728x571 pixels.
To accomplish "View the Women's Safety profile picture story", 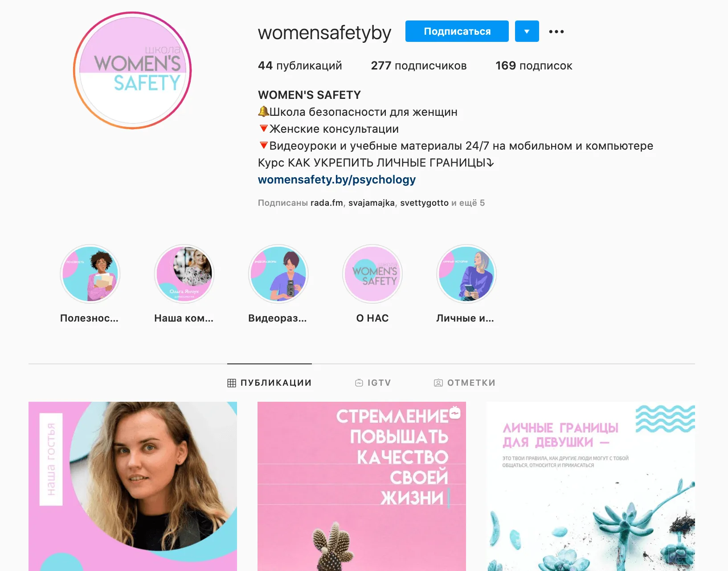I will pos(132,70).
